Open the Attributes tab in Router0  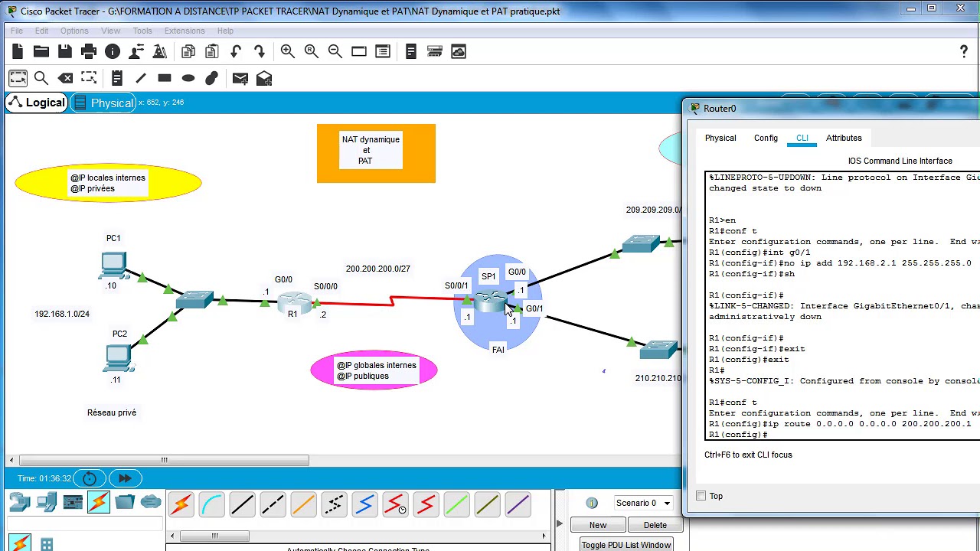[844, 138]
